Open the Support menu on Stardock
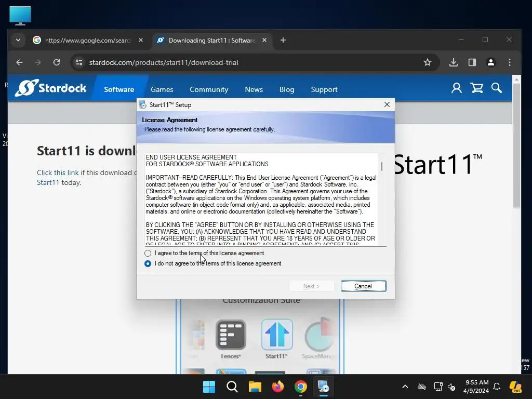Image resolution: width=532 pixels, height=399 pixels. pyautogui.click(x=324, y=89)
